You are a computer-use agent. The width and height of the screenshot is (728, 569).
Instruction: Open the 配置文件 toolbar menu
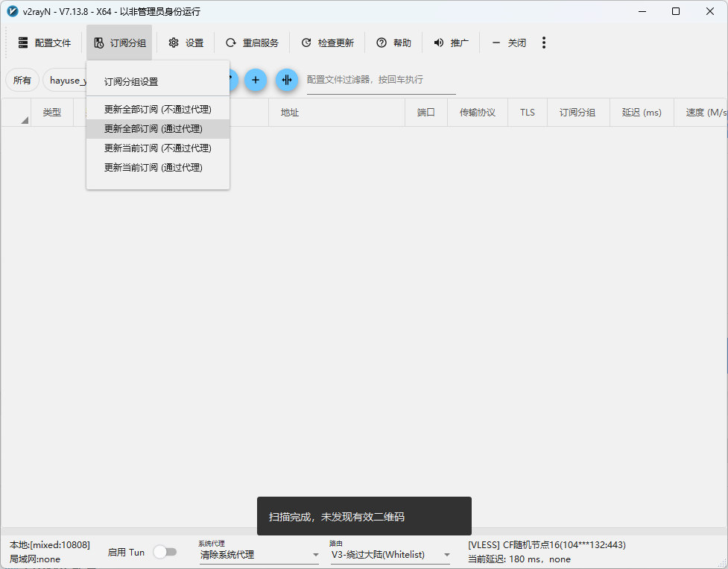click(44, 43)
